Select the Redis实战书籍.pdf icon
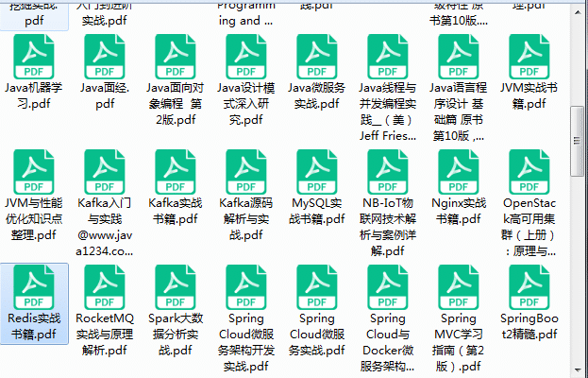Screen dimensions: 588x378 pyautogui.click(x=34, y=287)
